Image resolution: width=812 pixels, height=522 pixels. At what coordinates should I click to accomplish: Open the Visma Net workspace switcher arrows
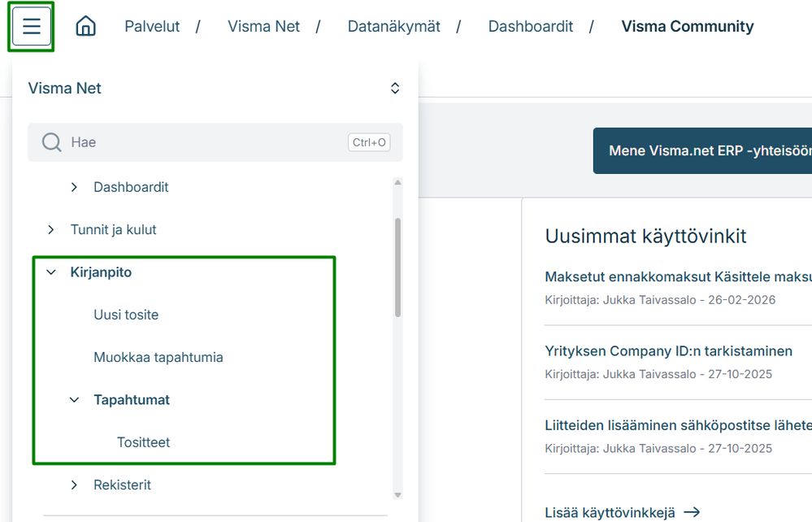[395, 88]
